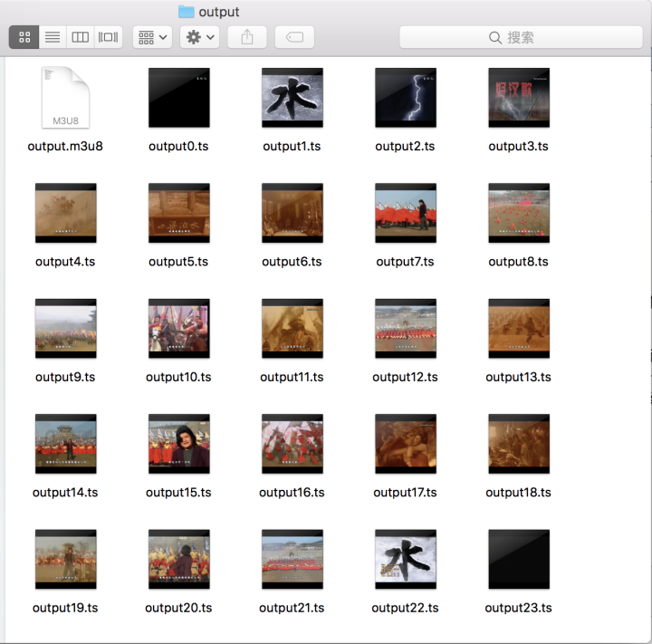Select the output10.ts video file
The width and height of the screenshot is (652, 644).
[178, 329]
